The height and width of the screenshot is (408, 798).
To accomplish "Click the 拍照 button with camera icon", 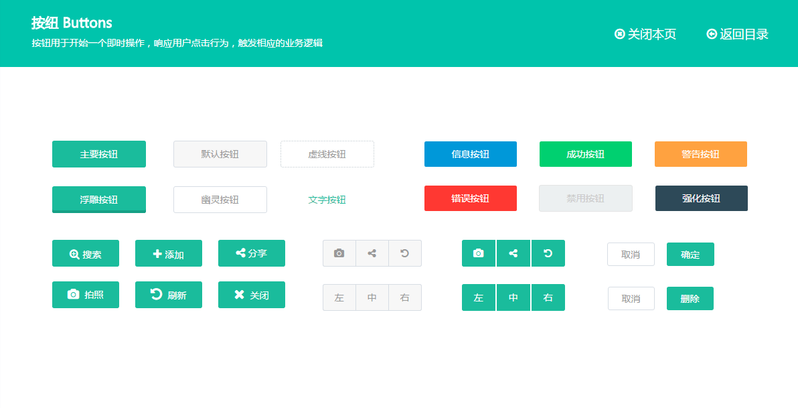I will pos(85,295).
